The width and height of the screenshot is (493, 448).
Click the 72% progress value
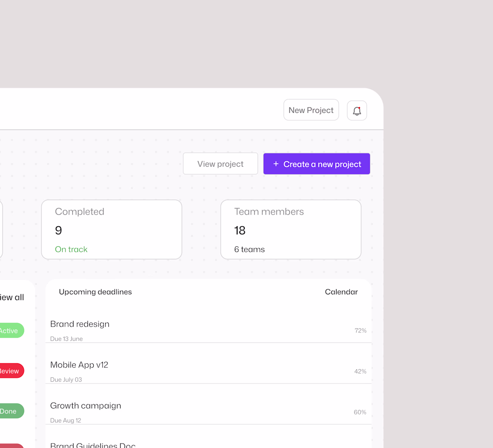point(360,331)
